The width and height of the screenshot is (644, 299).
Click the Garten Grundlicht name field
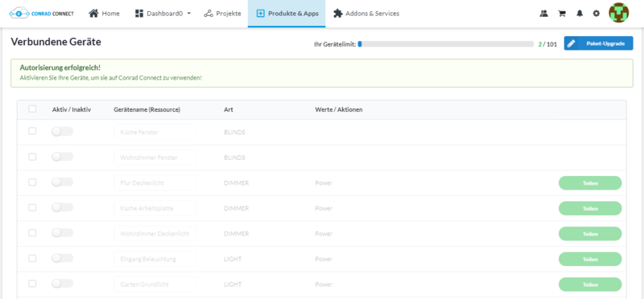[x=155, y=285]
